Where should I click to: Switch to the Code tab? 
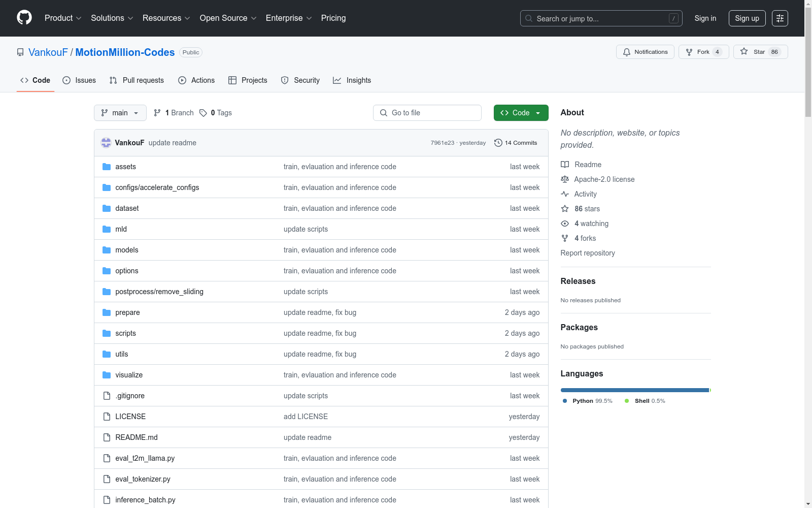(x=36, y=80)
